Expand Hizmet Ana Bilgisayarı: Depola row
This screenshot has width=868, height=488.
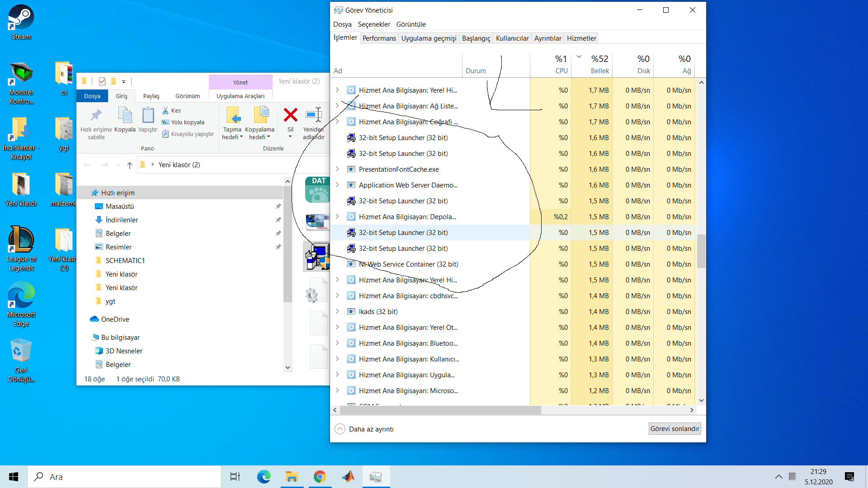(x=337, y=216)
